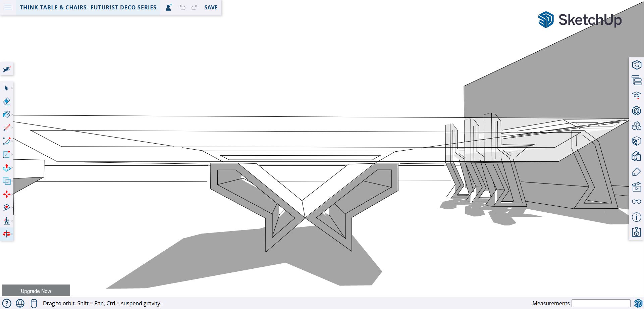Select the Paint Bucket tool
The height and width of the screenshot is (309, 644).
(6, 114)
